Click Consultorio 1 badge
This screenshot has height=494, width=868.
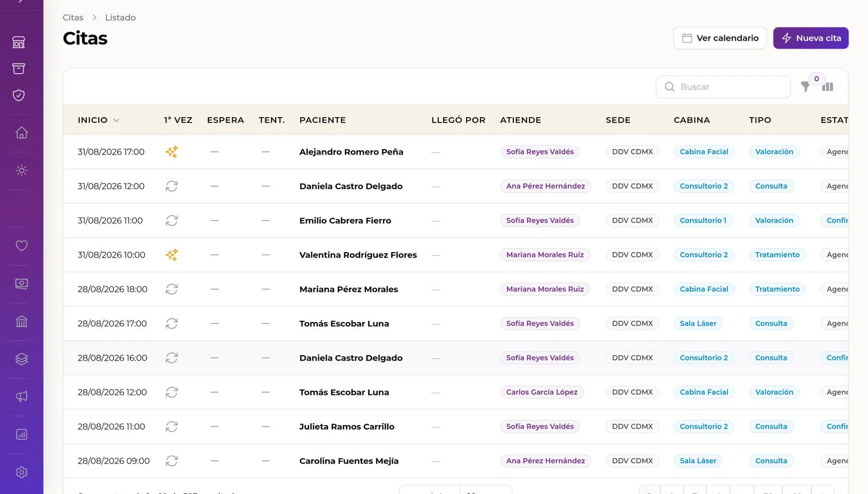(x=703, y=221)
